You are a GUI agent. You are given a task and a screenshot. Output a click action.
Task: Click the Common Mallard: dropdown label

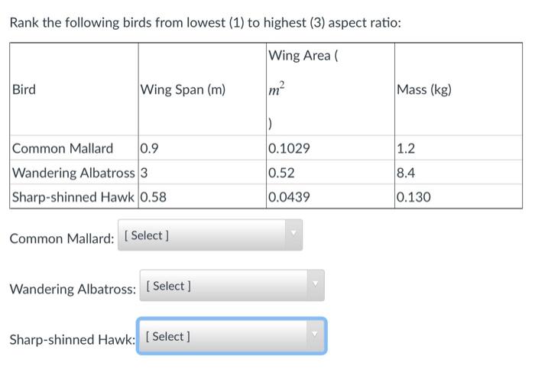point(62,238)
